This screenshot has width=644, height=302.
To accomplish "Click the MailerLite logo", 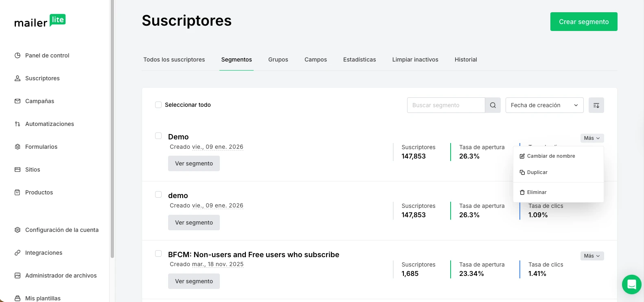I will tap(40, 21).
